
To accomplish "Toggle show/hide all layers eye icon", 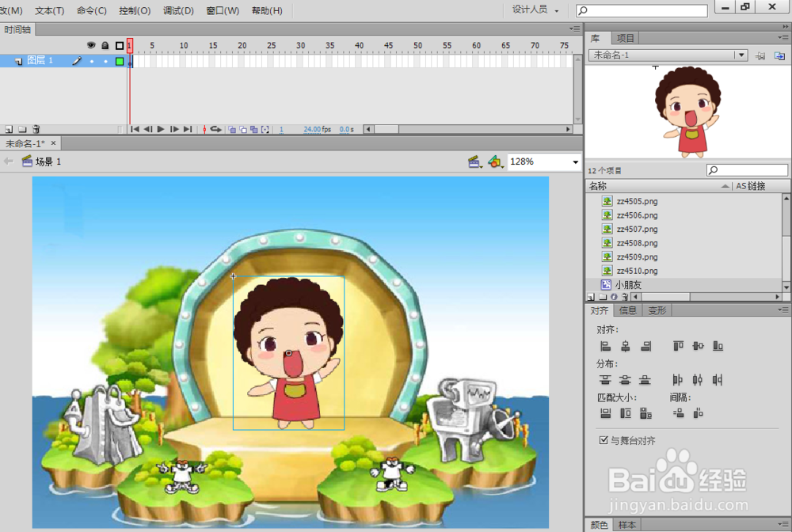I will [x=91, y=45].
